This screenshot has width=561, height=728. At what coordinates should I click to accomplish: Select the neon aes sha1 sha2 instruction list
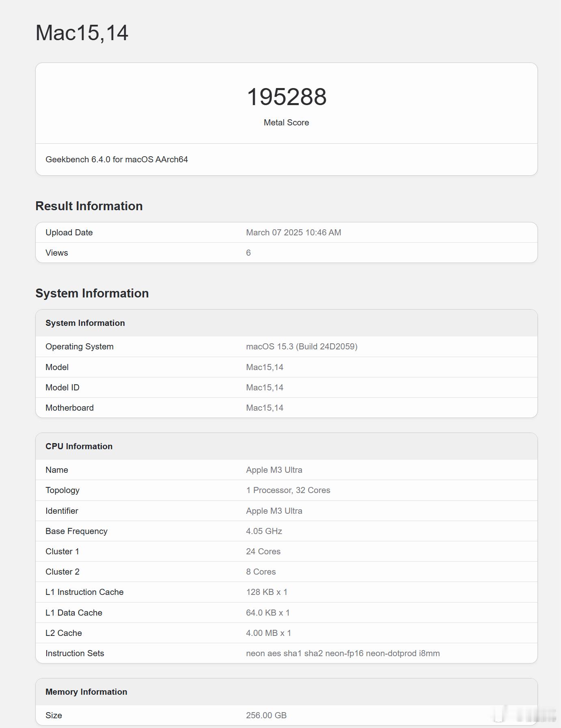tap(343, 653)
